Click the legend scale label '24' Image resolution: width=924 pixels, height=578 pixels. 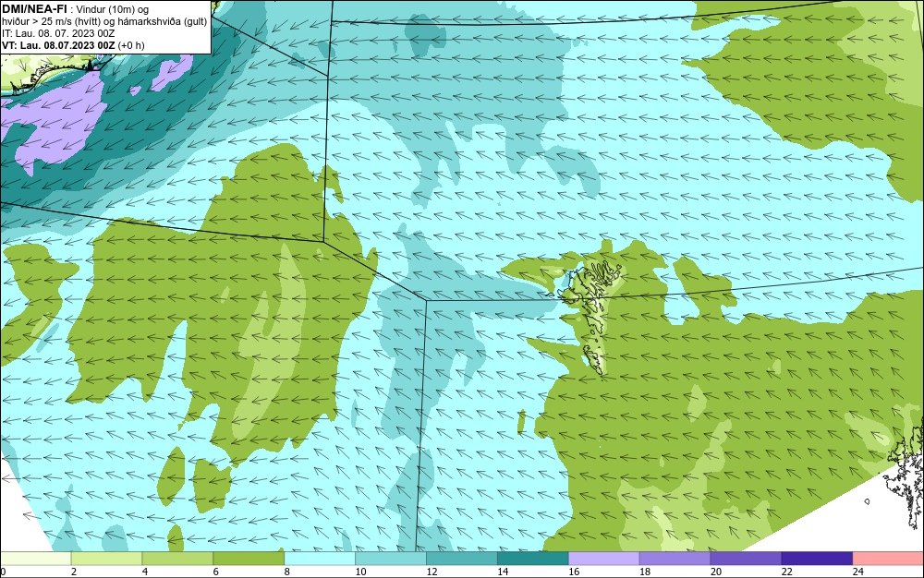(x=858, y=572)
